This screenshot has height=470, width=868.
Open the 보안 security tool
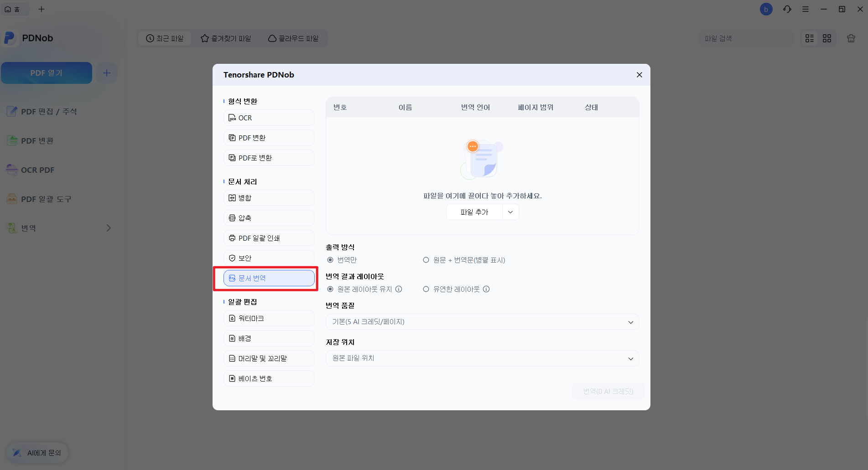[269, 258]
